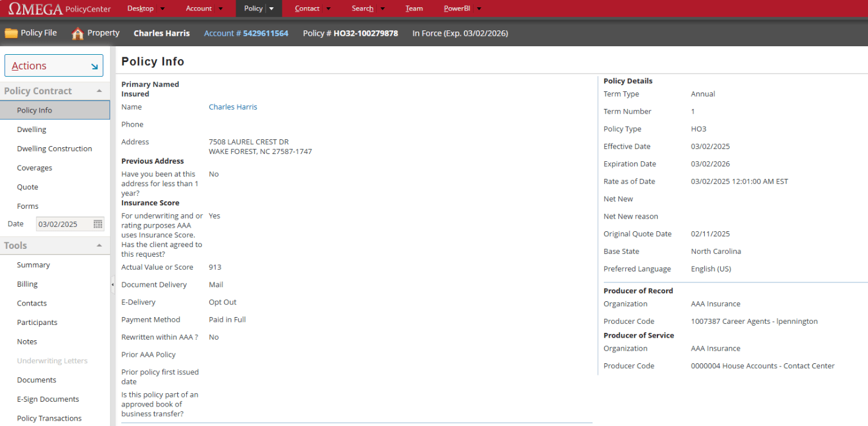Open the Summary tool
Screen dimensions: 868x426
tap(33, 265)
